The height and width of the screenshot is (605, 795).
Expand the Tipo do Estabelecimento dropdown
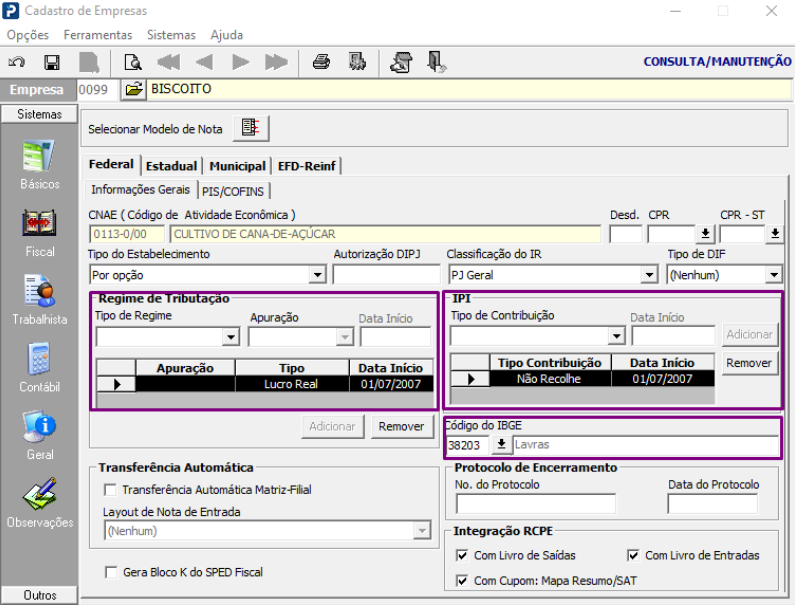click(x=318, y=275)
